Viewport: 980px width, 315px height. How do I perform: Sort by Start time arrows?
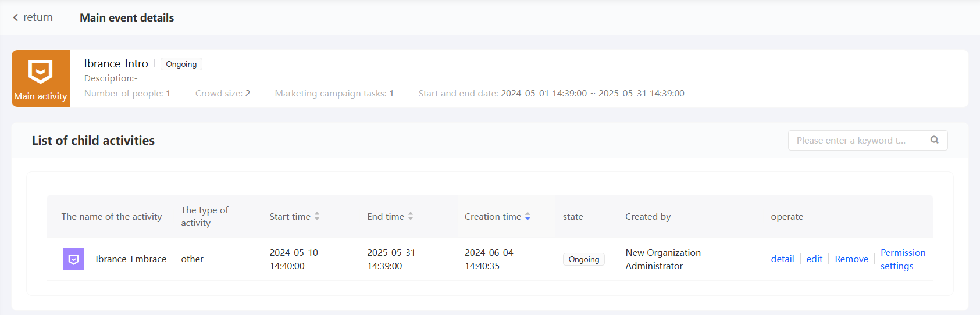317,216
